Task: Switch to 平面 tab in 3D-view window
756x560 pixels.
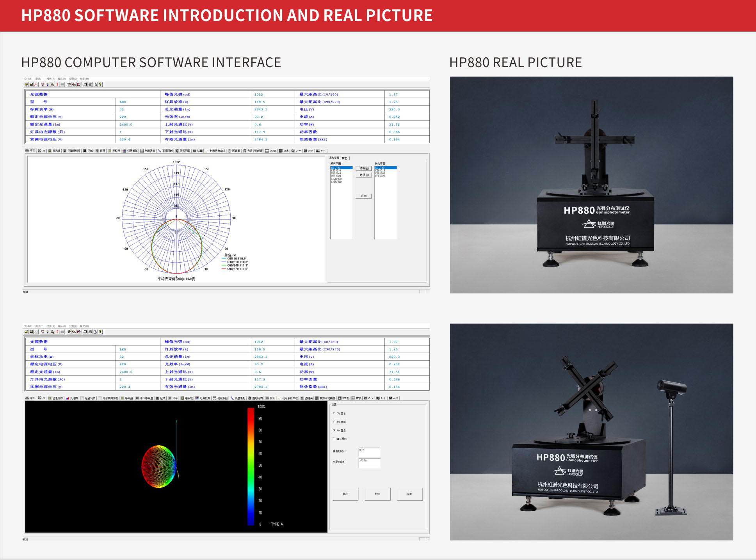Action: point(30,398)
